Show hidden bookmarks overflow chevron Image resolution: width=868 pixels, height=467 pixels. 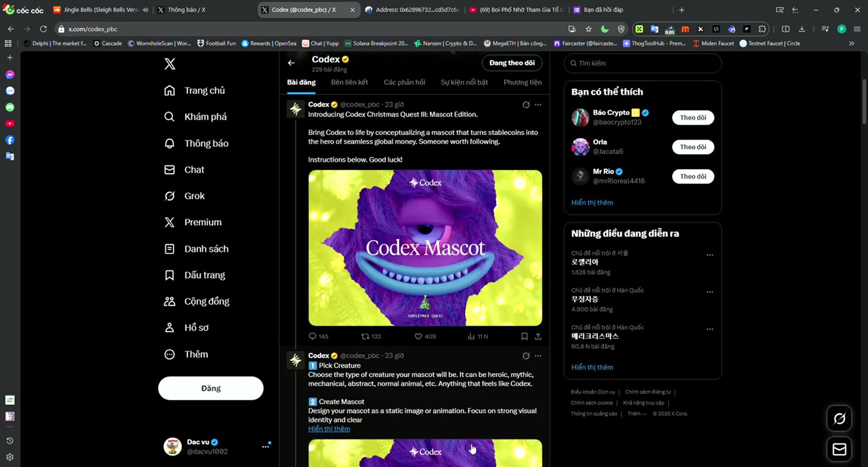tap(851, 43)
